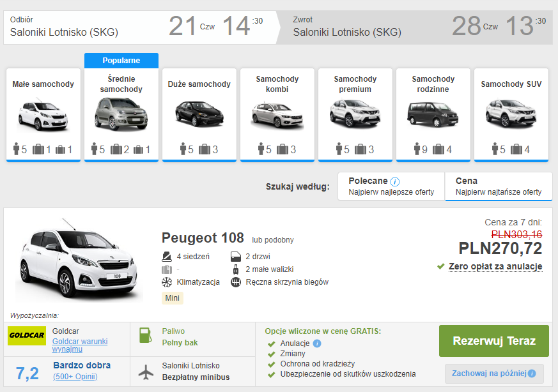Image resolution: width=558 pixels, height=392 pixels.
Task: Click the info icon next to Polecane
Action: [x=394, y=181]
